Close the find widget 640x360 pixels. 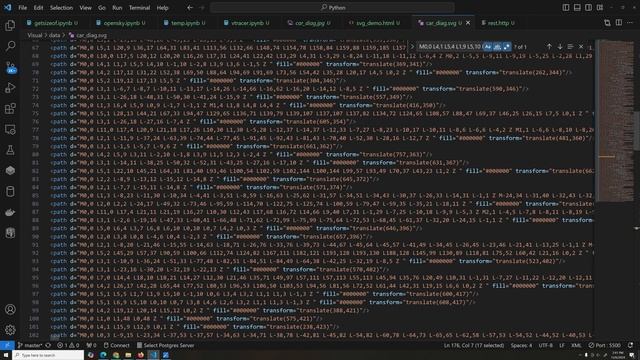tap(581, 47)
